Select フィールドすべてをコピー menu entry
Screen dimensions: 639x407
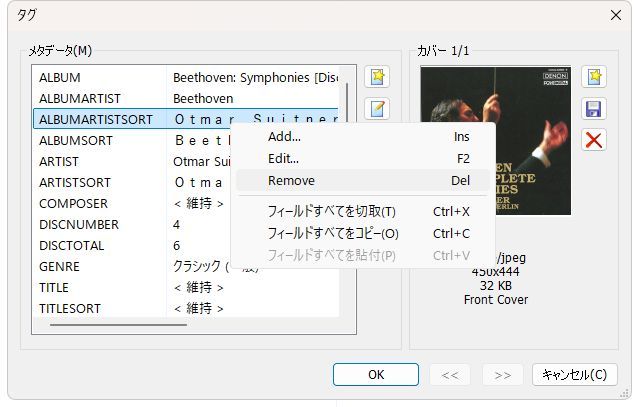[333, 233]
